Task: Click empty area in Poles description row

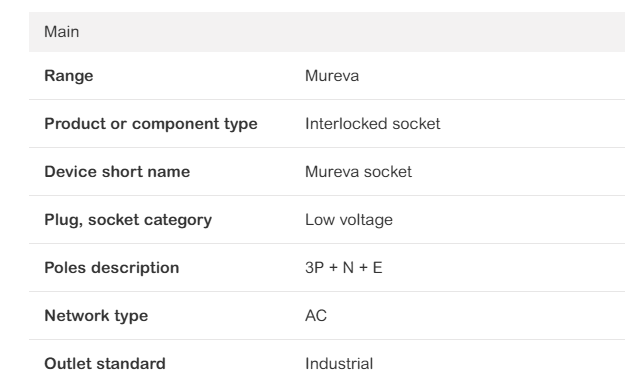Action: pos(502,268)
